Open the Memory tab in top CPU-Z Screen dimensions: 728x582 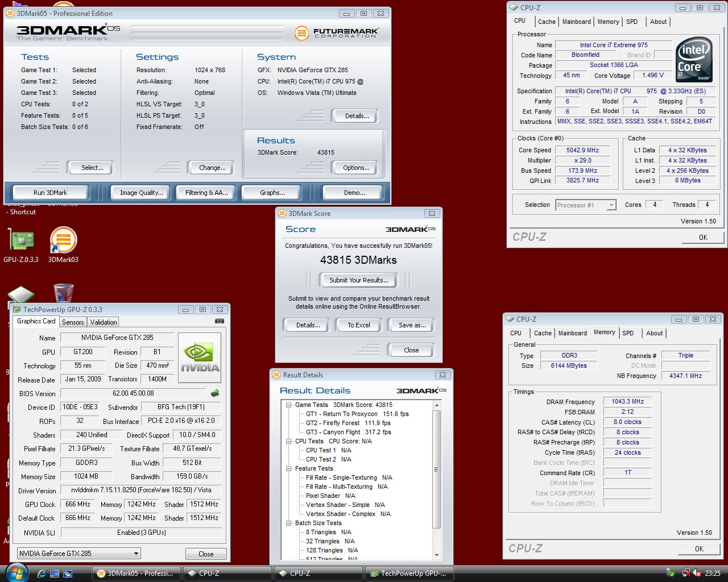608,22
